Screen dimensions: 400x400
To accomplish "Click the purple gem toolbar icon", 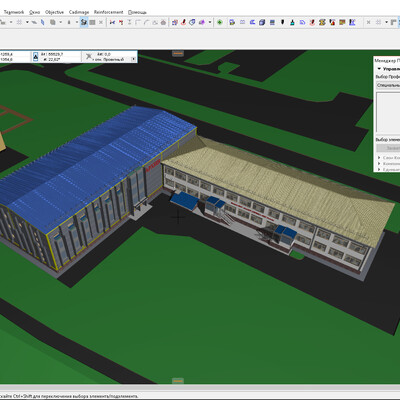I will coord(202,22).
